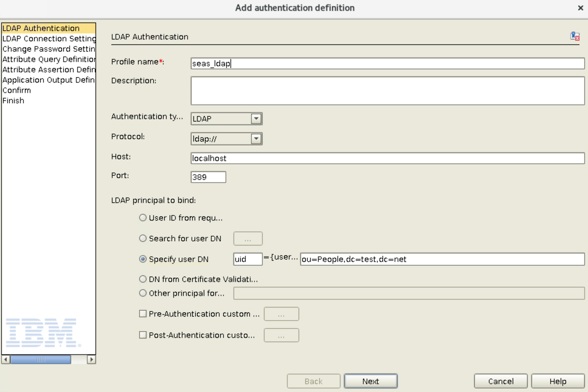Click the icon at top right of LDAP Authentication header

[575, 36]
